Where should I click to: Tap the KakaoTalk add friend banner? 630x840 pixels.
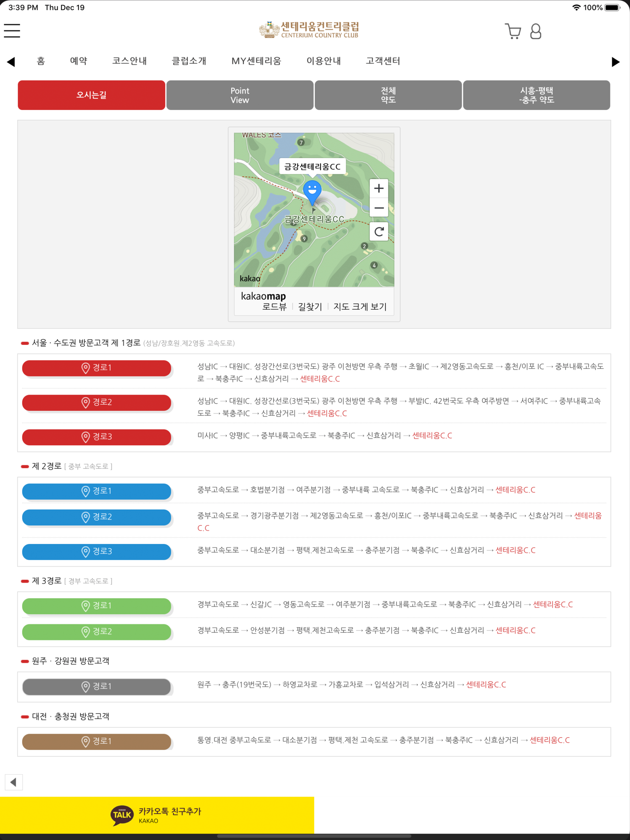[157, 815]
